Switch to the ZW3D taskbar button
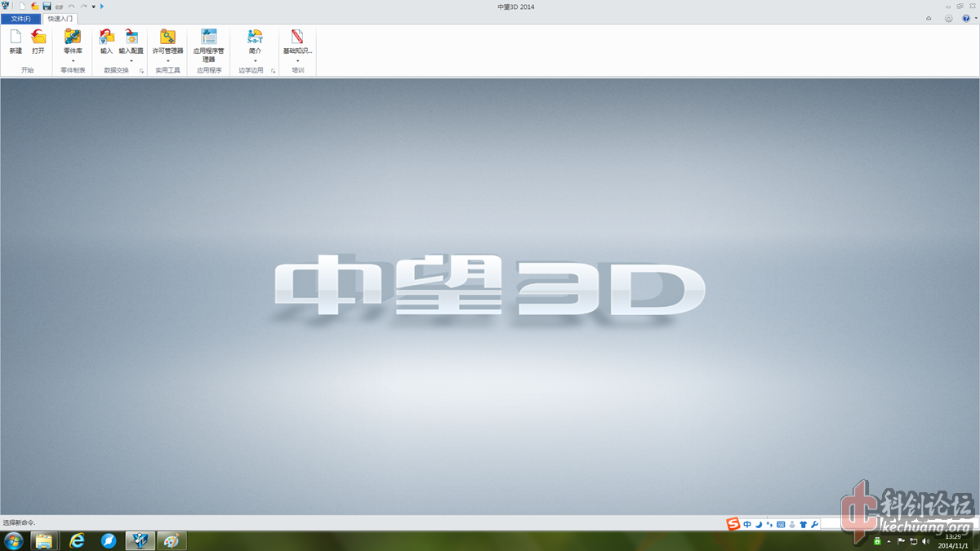 click(x=140, y=540)
